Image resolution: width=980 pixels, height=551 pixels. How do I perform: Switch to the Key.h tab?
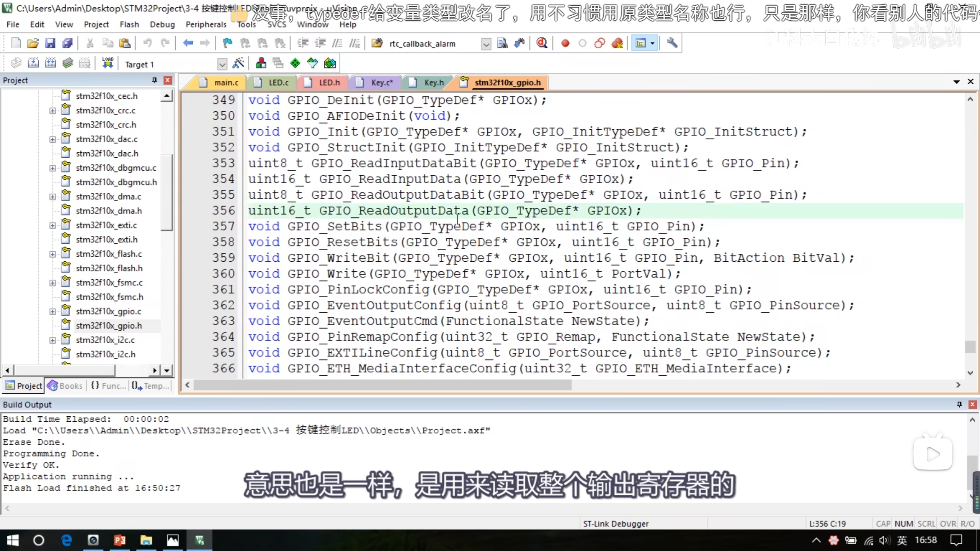tap(433, 83)
